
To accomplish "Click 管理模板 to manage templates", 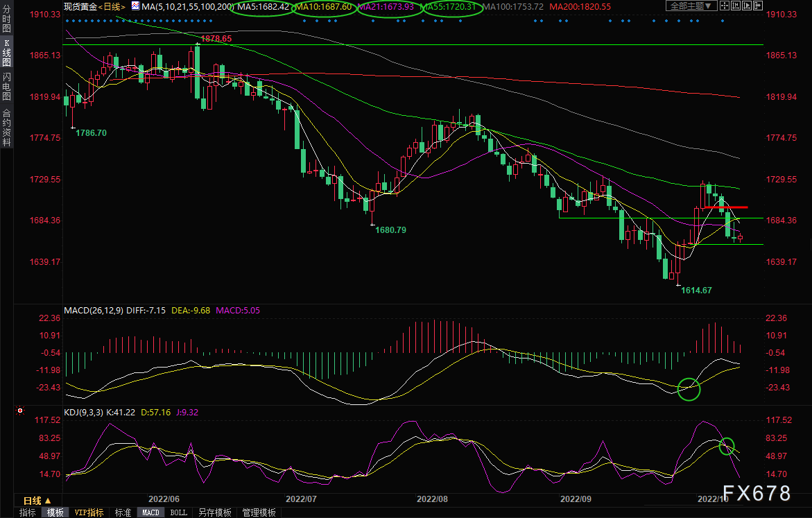I will [259, 512].
